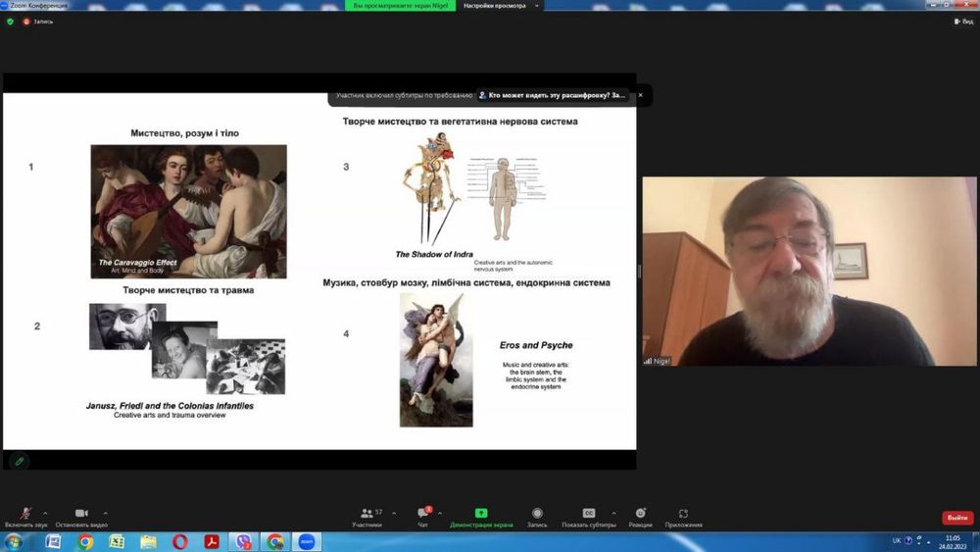Image resolution: width=980 pixels, height=552 pixels.
Task: Click the green annotation pencil icon
Action: point(19,460)
